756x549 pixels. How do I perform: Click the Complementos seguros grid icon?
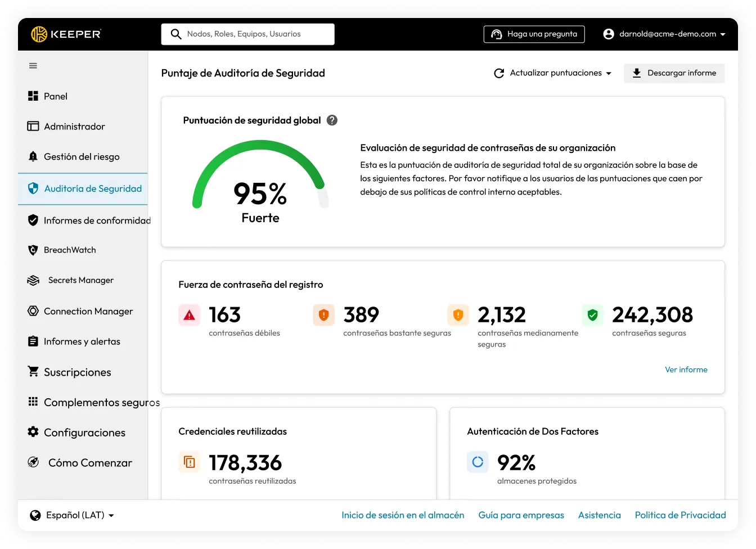33,402
